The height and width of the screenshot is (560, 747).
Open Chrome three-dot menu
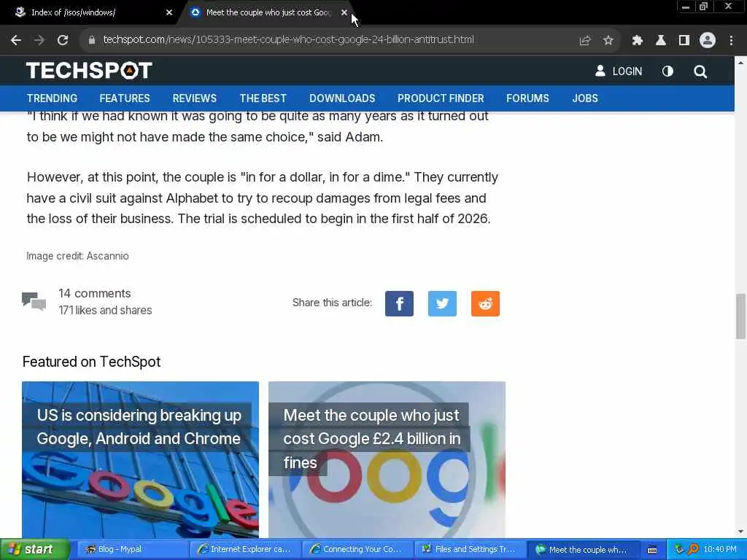pos(731,41)
